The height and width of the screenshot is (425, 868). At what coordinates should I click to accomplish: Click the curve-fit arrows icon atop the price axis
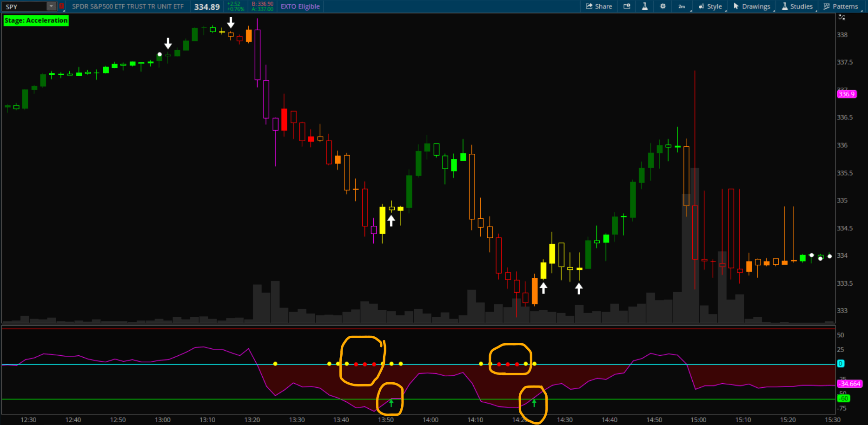click(x=842, y=17)
